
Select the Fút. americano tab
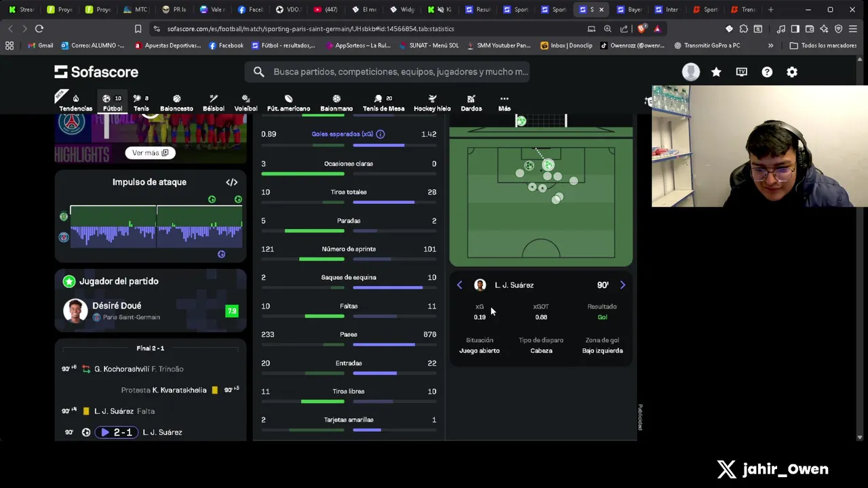click(x=288, y=103)
